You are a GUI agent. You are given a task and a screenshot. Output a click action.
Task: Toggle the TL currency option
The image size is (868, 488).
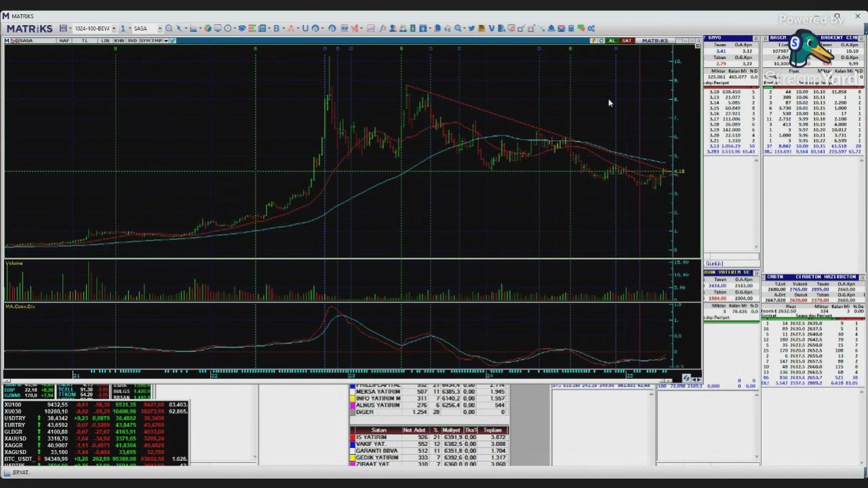tap(85, 41)
